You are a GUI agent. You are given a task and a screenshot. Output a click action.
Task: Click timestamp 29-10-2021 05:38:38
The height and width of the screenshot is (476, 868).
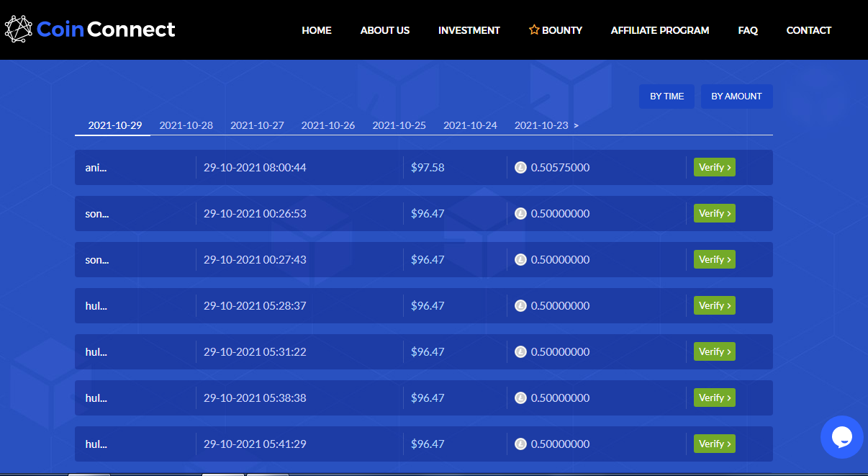[x=255, y=398]
